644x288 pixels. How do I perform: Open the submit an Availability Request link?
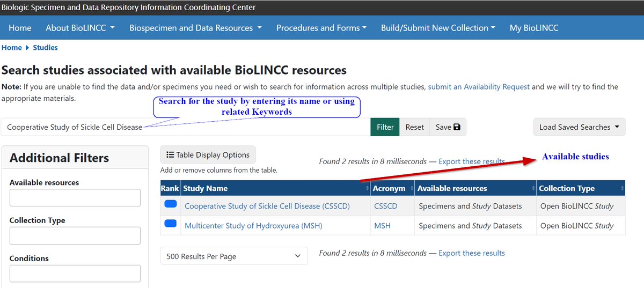(479, 86)
